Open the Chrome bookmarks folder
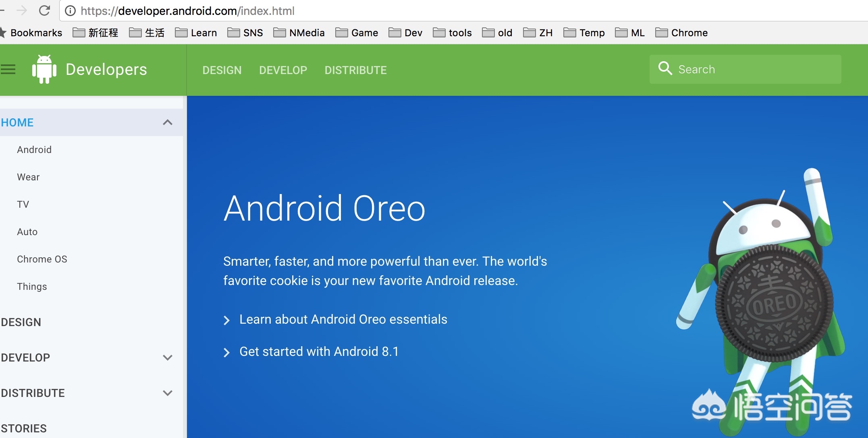The width and height of the screenshot is (868, 438). point(681,33)
